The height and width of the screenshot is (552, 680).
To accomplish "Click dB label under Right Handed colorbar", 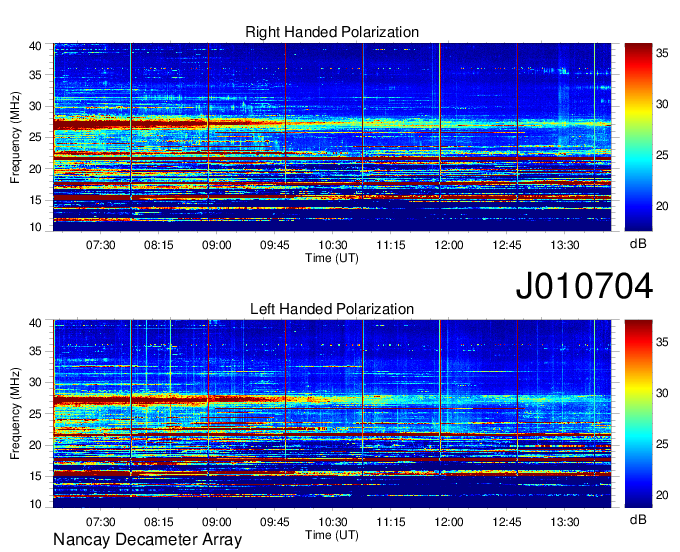I will click(638, 244).
